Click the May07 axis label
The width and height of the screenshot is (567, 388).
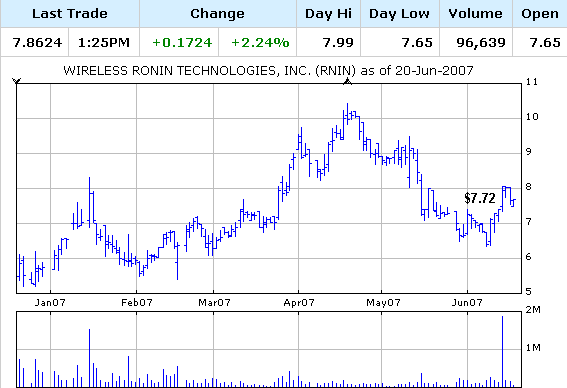(x=383, y=302)
